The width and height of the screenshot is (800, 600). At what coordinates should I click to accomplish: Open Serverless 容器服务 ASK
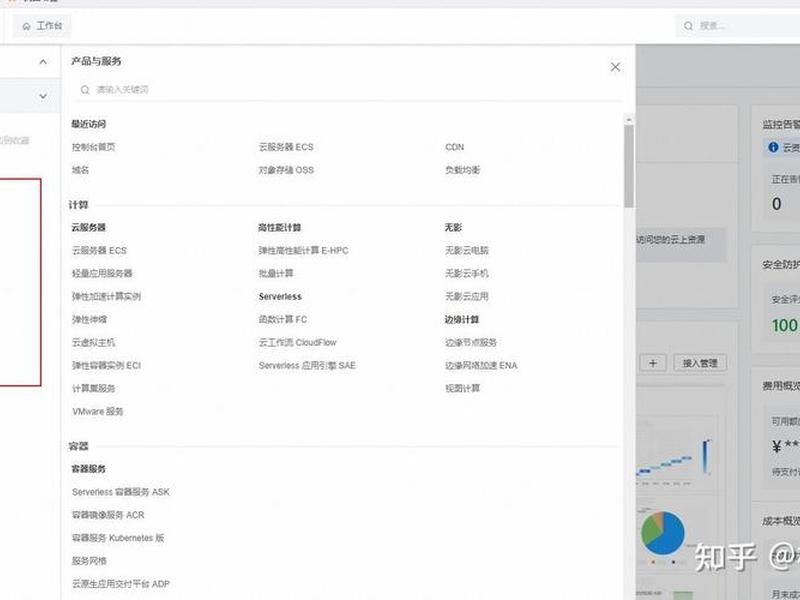(120, 492)
